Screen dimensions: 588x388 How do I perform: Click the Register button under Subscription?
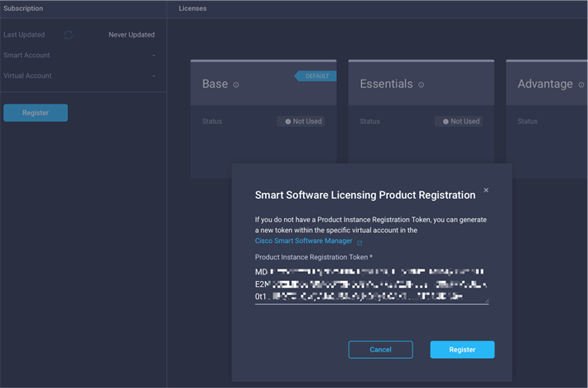[x=36, y=113]
